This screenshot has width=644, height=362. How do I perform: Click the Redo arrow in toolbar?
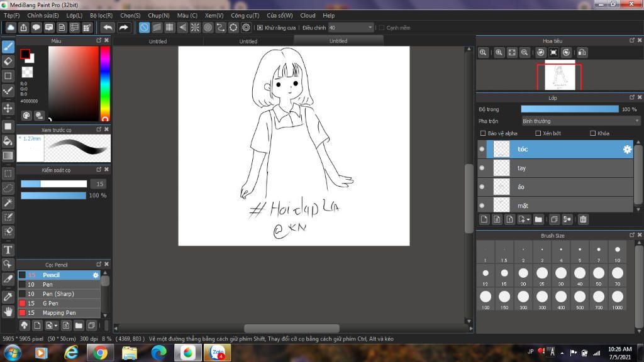123,28
